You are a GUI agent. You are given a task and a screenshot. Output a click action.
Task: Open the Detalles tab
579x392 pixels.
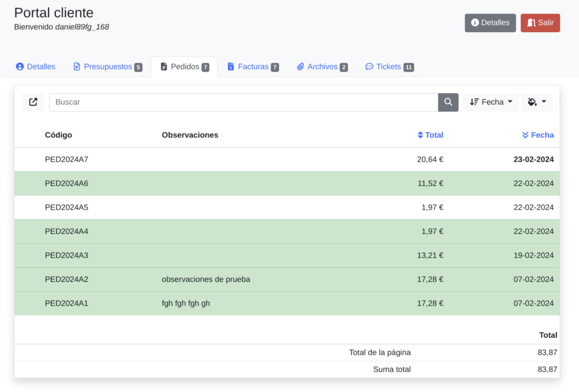coord(36,67)
